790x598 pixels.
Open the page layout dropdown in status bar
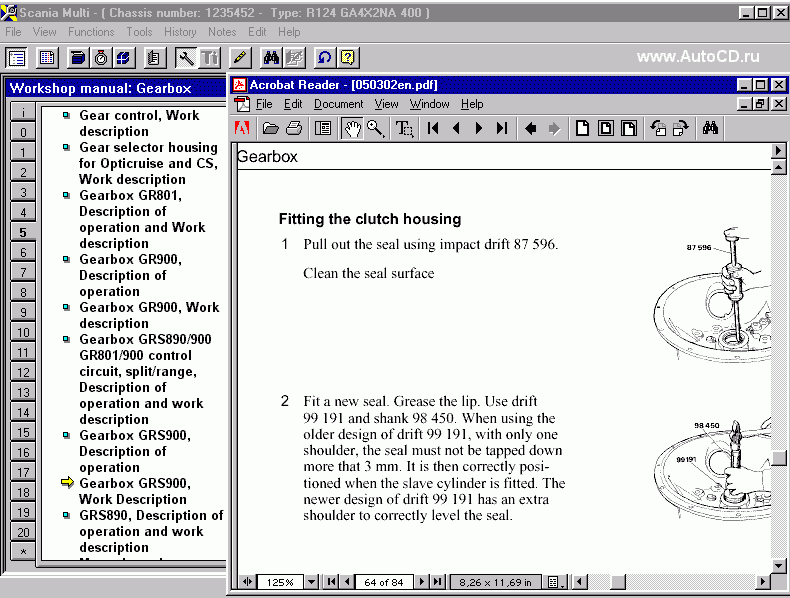556,582
